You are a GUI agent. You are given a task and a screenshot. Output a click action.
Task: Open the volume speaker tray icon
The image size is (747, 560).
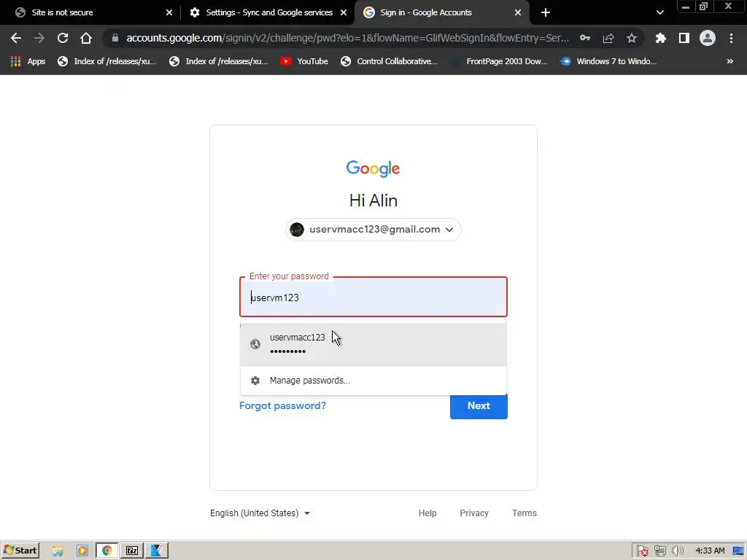(678, 551)
